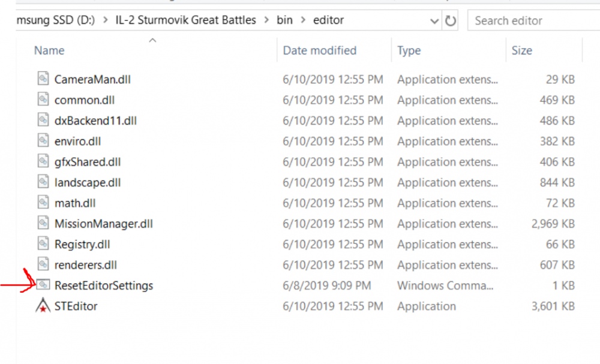Image resolution: width=600 pixels, height=364 pixels.
Task: Sort by the Type column header
Action: pyautogui.click(x=409, y=51)
